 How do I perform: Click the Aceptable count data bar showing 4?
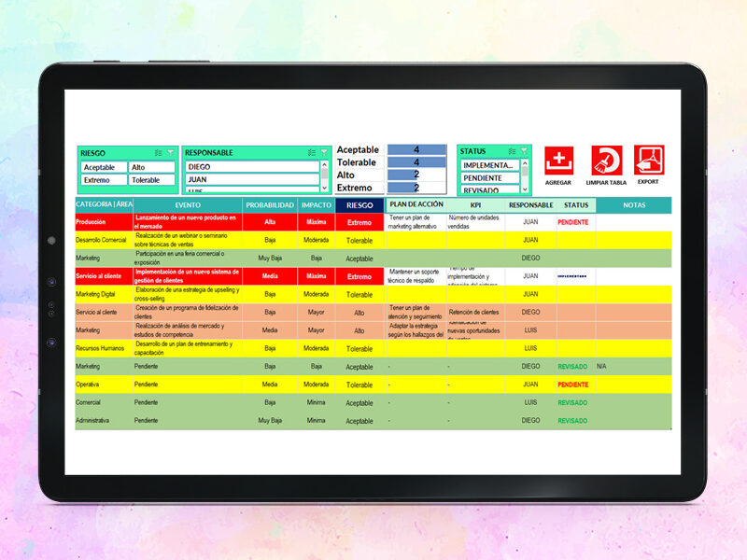[x=416, y=149]
